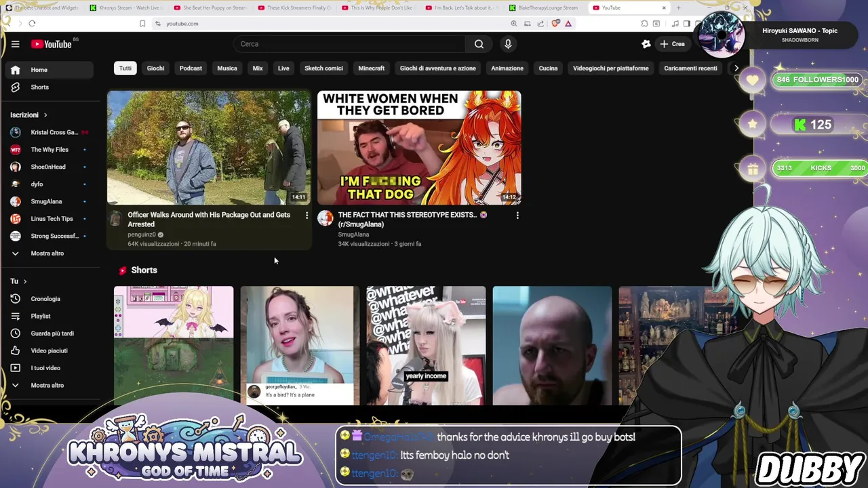
Task: Expand the Tu section chevron
Action: click(x=25, y=281)
